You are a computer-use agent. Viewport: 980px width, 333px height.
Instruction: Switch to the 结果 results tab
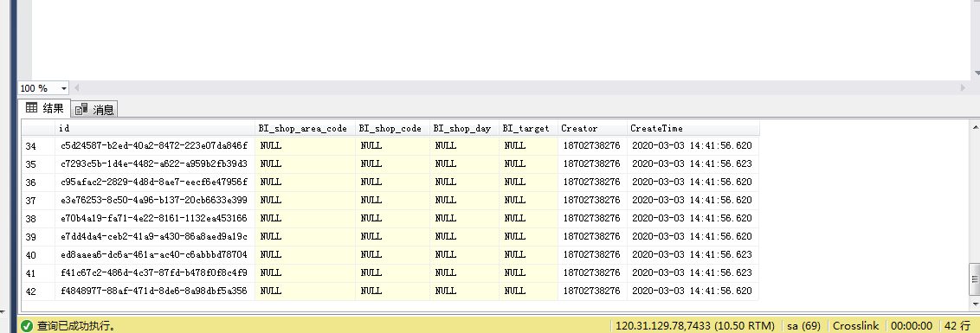45,109
